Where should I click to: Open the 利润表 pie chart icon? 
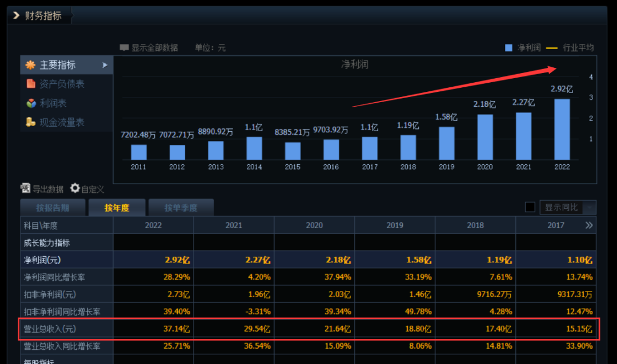coord(31,103)
